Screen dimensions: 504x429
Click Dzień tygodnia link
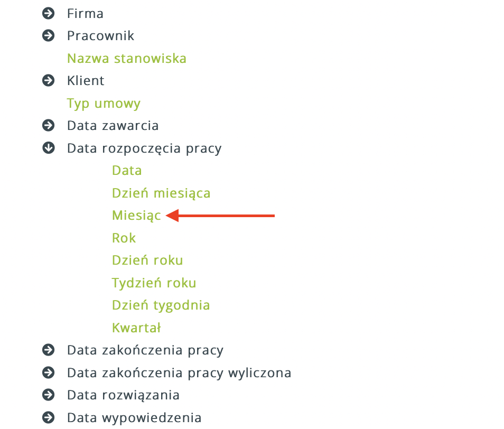[161, 305]
